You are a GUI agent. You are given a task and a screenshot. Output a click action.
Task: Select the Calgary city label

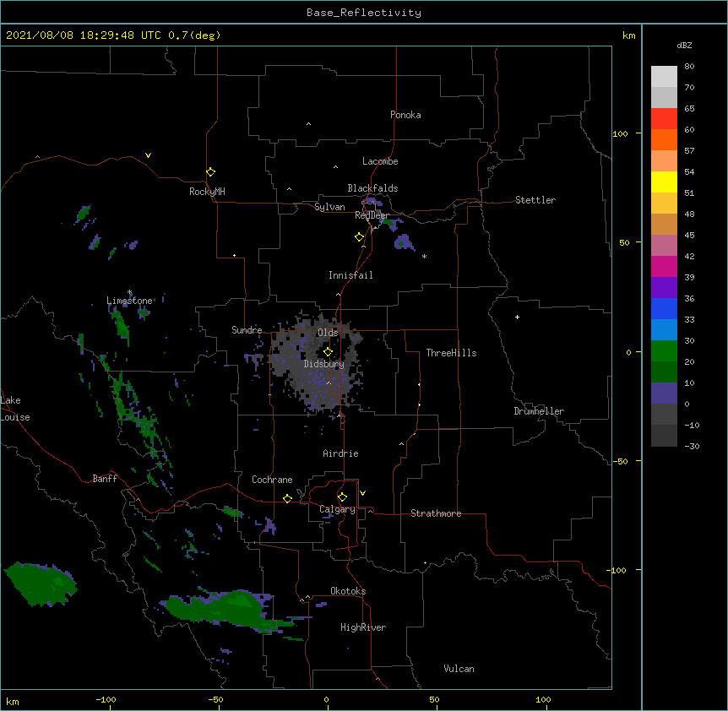coord(337,509)
